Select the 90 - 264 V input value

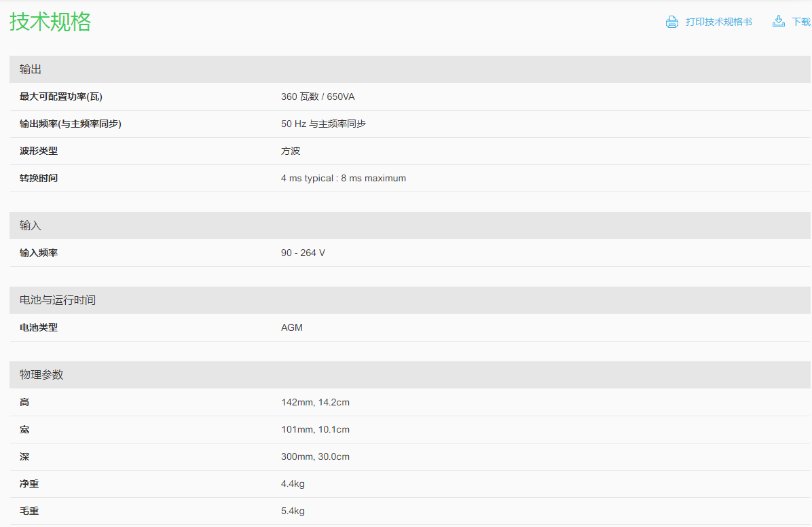point(303,253)
